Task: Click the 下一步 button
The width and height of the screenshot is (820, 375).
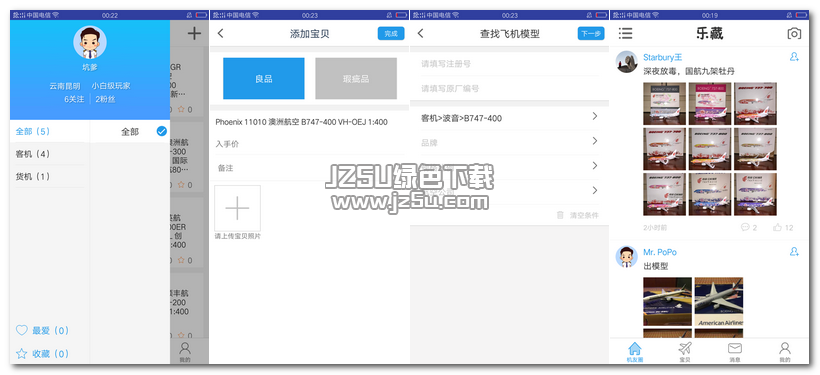Action: 591,33
